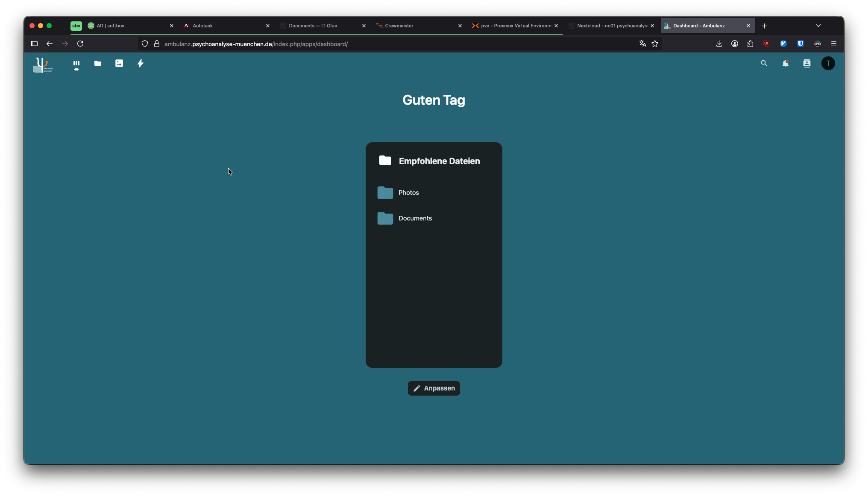The image size is (868, 496).
Task: Click the Anpassen customize button
Action: point(434,388)
